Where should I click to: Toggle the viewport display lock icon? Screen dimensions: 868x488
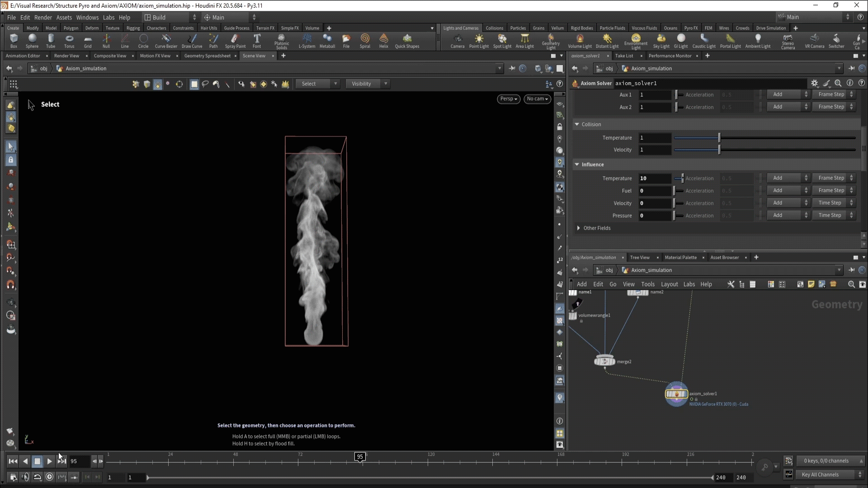pyautogui.click(x=560, y=127)
